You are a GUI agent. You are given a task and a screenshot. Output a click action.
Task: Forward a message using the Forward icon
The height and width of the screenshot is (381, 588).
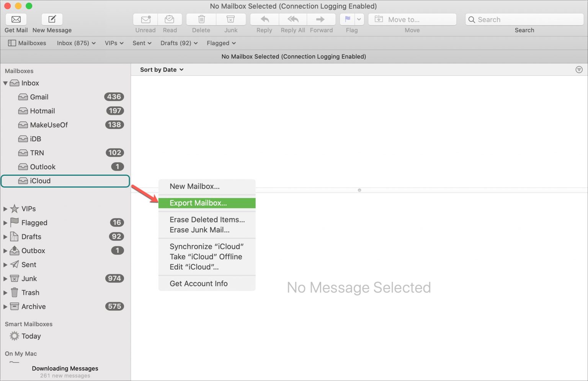tap(321, 19)
